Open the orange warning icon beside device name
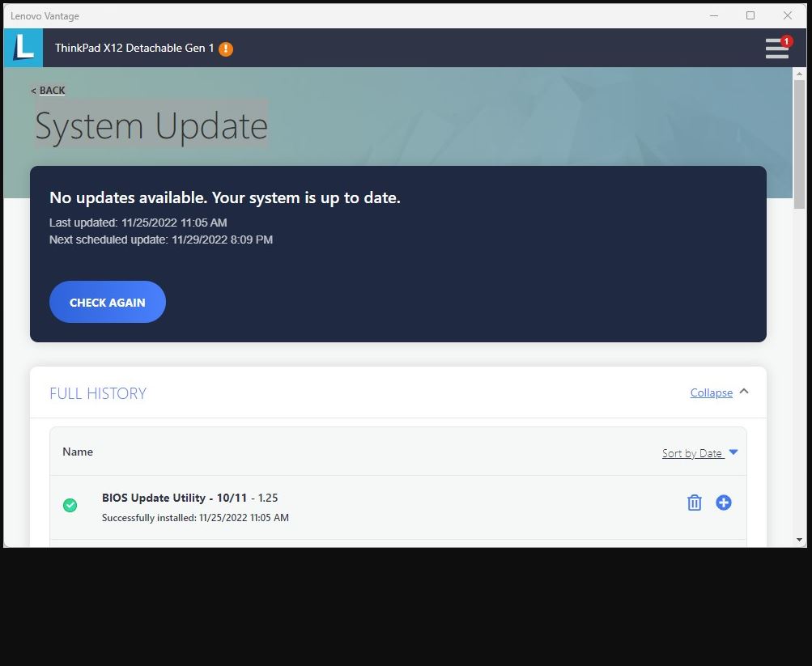 [x=226, y=49]
